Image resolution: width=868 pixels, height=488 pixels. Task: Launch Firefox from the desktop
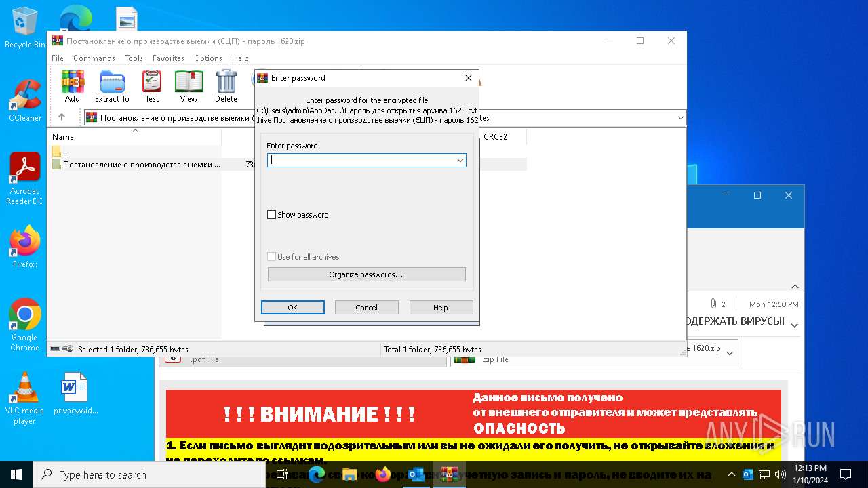[24, 247]
